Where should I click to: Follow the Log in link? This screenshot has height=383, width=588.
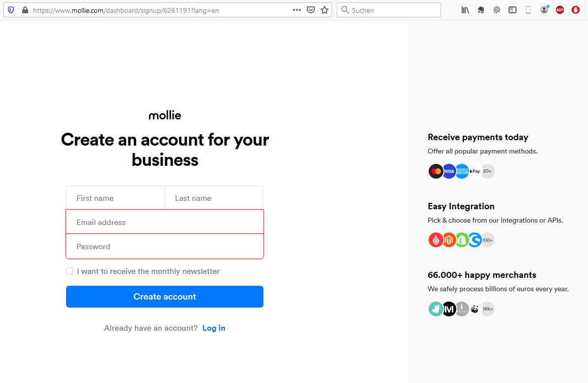pyautogui.click(x=214, y=328)
